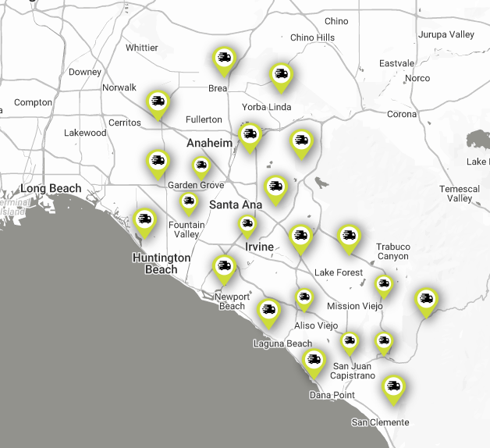Screen dimensions: 490x448
Task: Open the truck marker above Dana Point
Action: pyautogui.click(x=314, y=361)
